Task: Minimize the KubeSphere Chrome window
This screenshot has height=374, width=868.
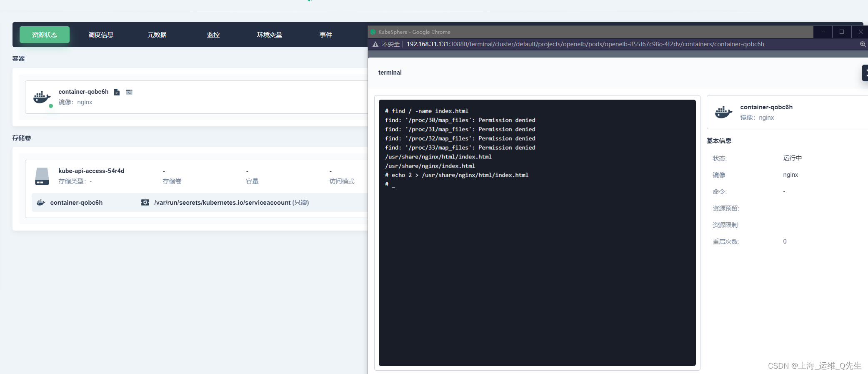Action: [823, 32]
